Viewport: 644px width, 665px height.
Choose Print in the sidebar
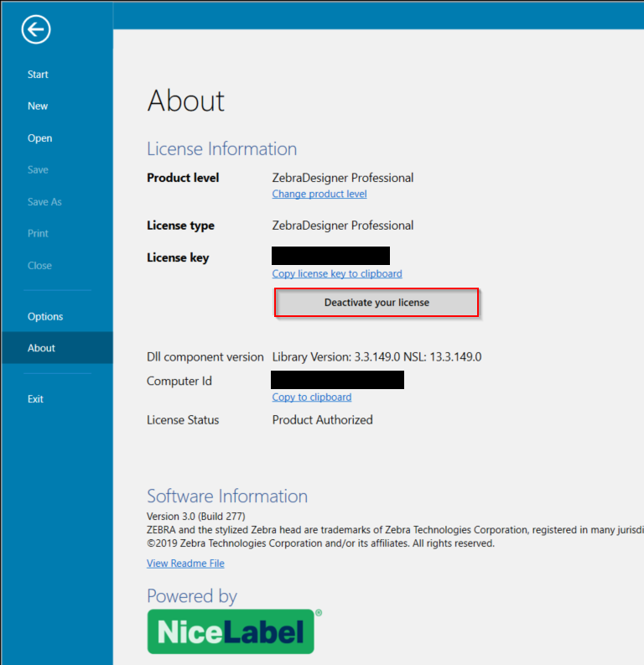coord(38,234)
